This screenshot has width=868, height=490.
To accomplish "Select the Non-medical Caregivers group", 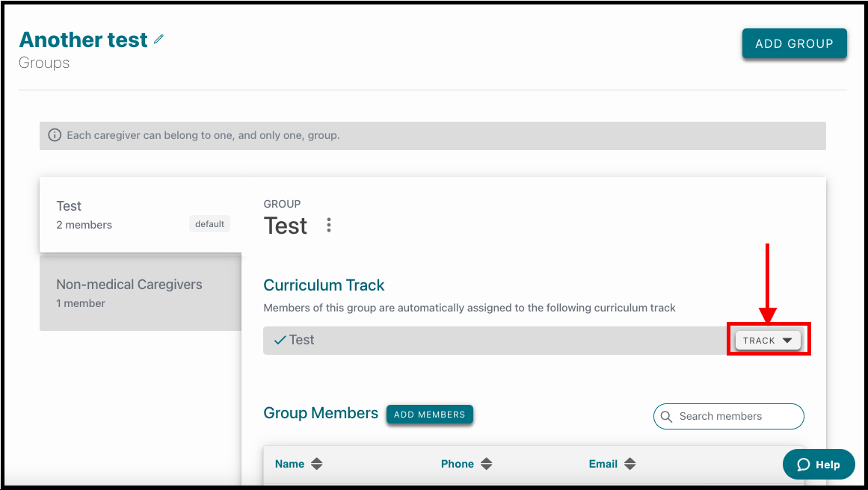I will point(141,293).
